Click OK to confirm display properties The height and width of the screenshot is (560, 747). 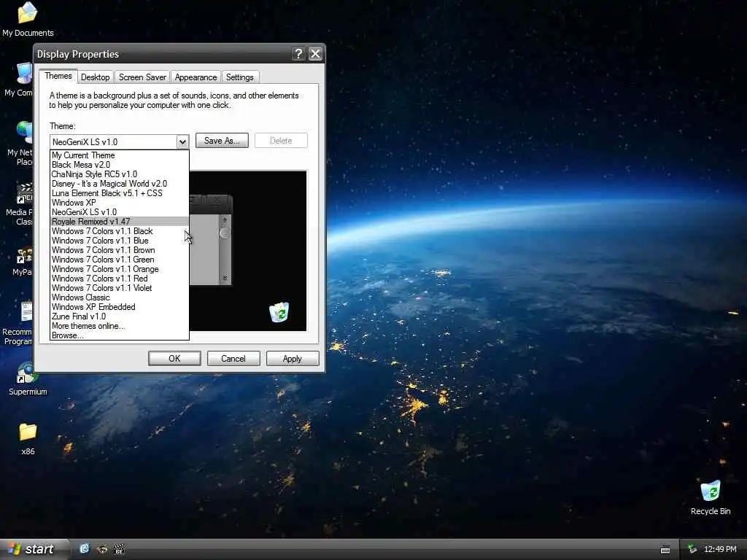click(x=174, y=359)
